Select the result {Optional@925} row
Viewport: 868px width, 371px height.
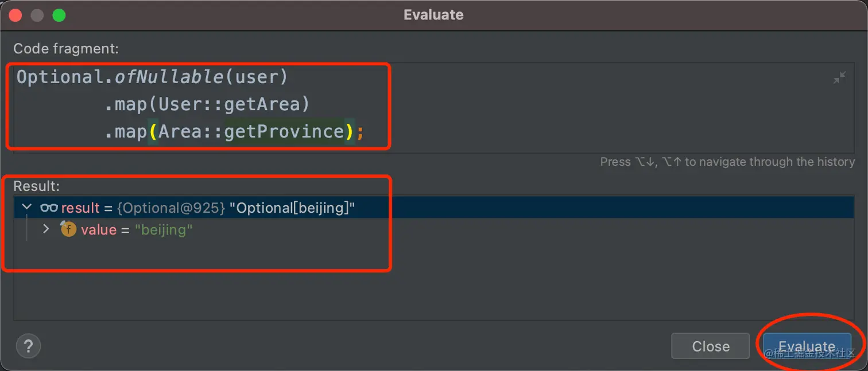(x=433, y=208)
